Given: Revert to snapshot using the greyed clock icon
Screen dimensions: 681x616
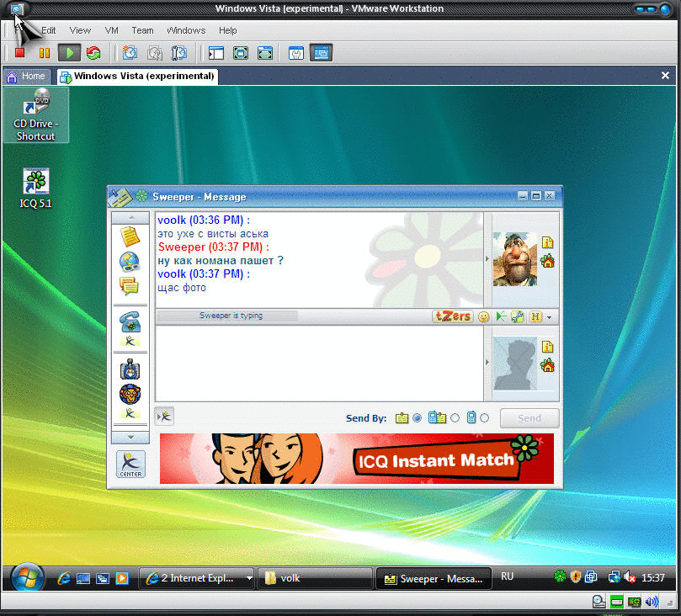Looking at the screenshot, I should [154, 53].
